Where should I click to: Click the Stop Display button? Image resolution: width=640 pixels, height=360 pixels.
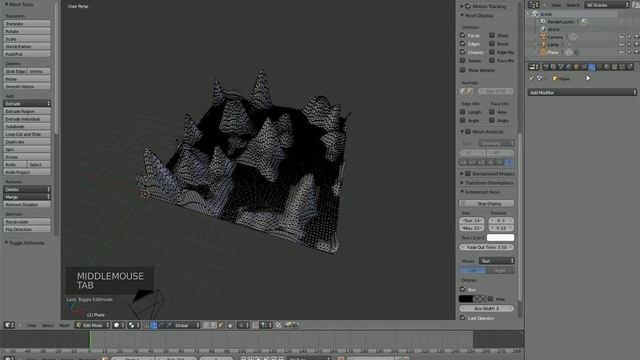(x=487, y=203)
